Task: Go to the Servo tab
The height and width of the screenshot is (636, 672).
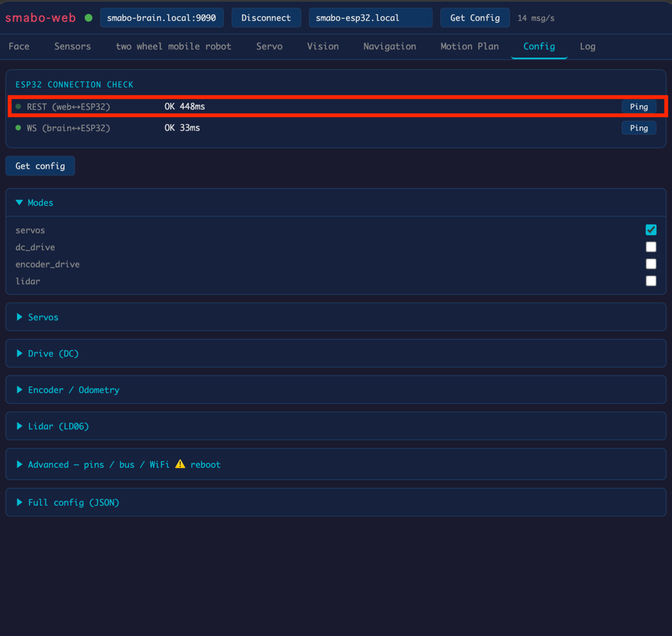Action: [269, 47]
